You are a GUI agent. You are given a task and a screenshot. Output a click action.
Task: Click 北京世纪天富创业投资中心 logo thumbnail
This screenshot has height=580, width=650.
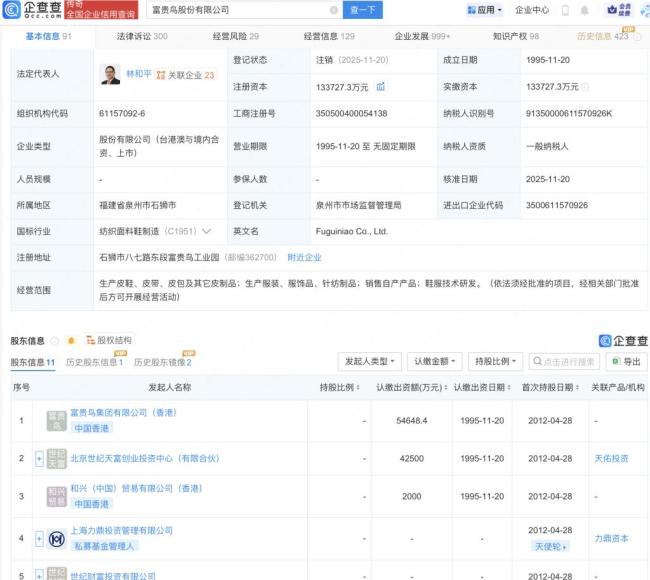click(56, 459)
